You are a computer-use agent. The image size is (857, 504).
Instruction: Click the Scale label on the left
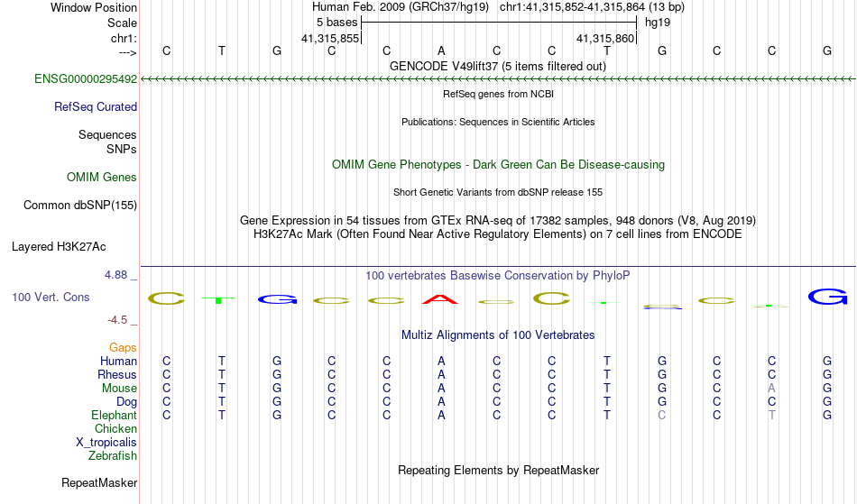[123, 23]
